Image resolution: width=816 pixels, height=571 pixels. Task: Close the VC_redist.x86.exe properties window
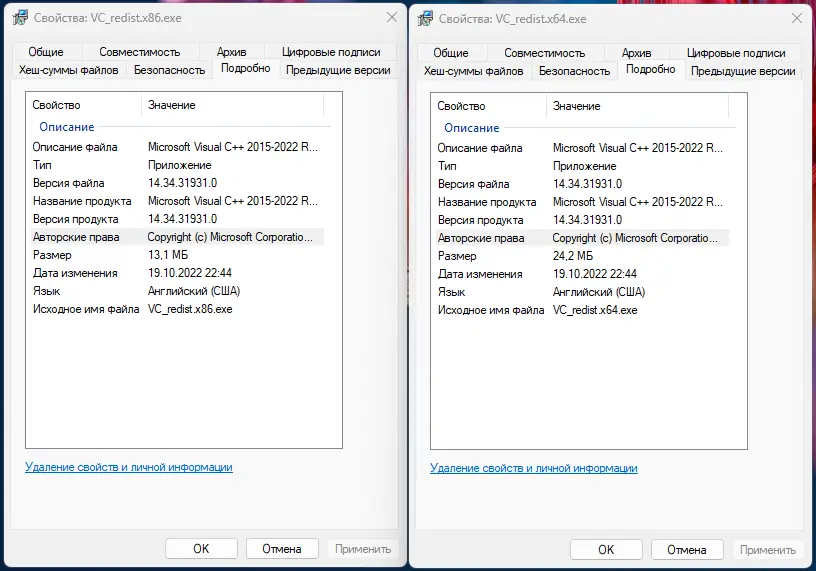pos(392,17)
